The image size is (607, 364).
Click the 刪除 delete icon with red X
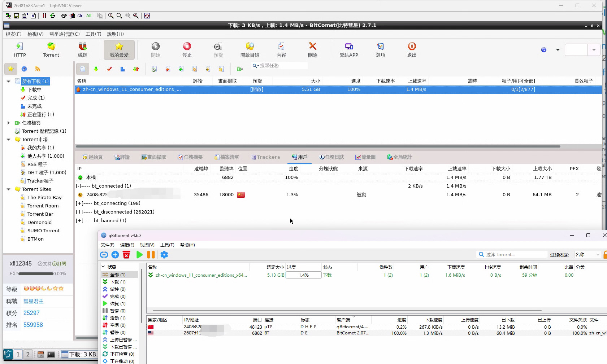(x=313, y=49)
